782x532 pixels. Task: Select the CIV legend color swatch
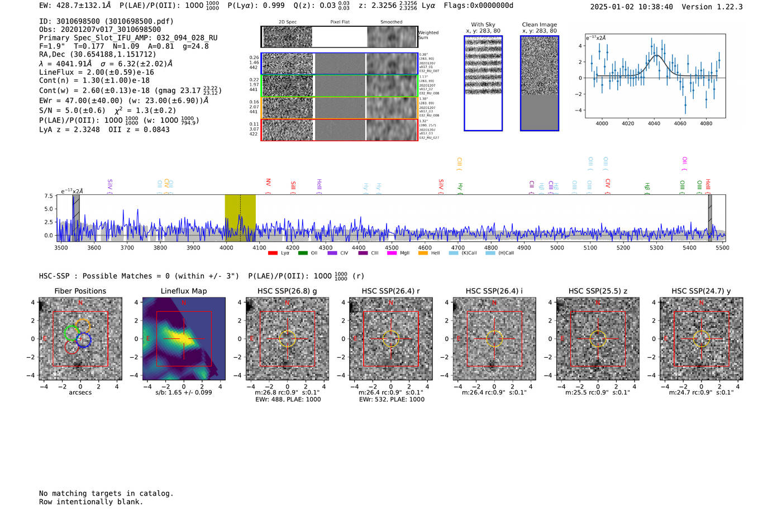tap(332, 253)
